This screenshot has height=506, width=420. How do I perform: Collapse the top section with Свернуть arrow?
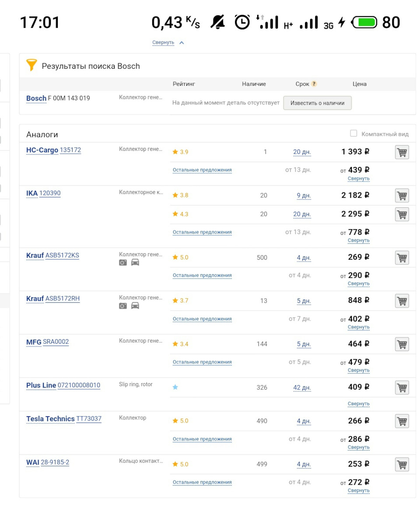(168, 42)
